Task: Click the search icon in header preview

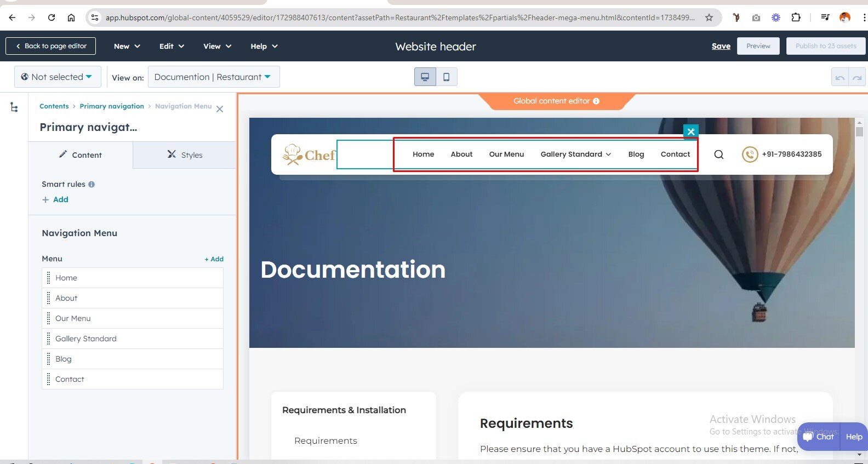Action: [718, 154]
